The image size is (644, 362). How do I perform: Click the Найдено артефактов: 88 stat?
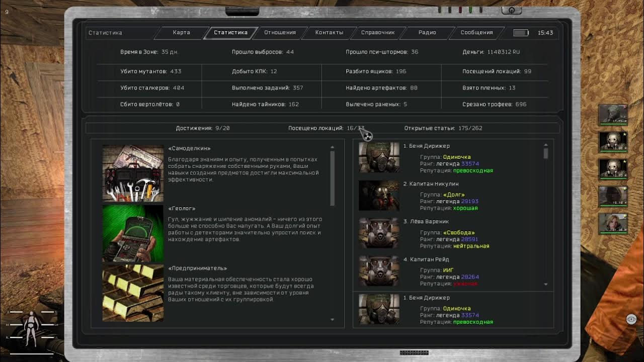[381, 88]
